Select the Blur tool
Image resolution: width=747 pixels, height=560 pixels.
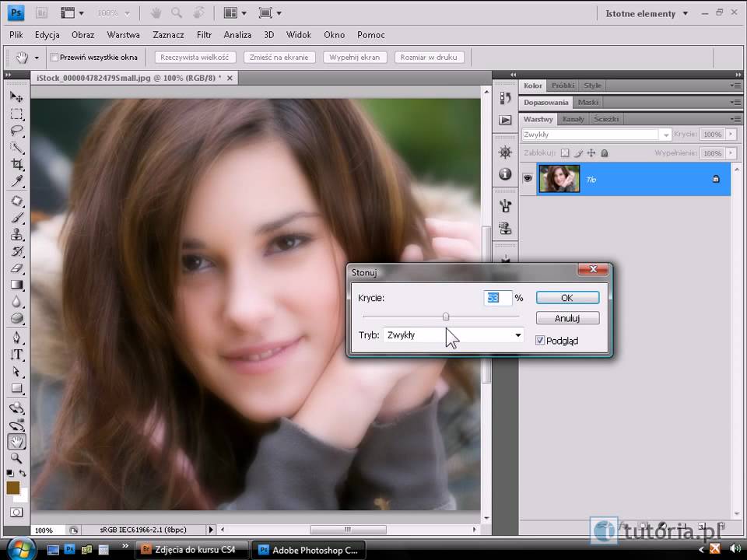tap(16, 302)
